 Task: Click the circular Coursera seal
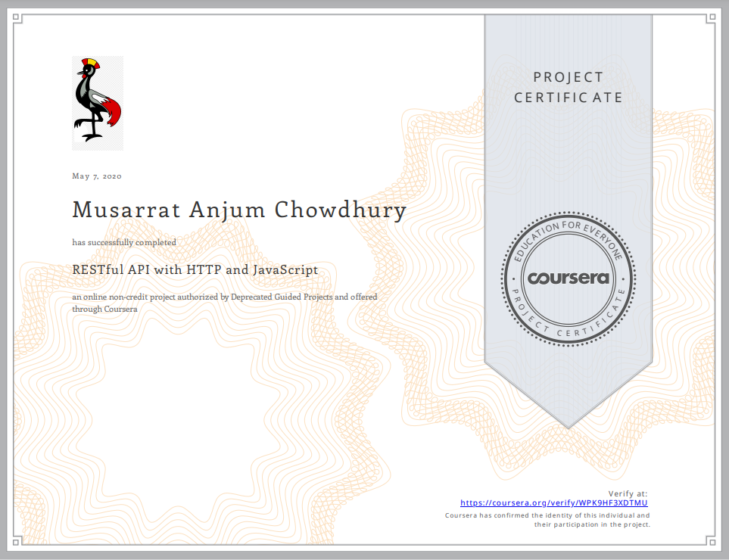point(568,278)
